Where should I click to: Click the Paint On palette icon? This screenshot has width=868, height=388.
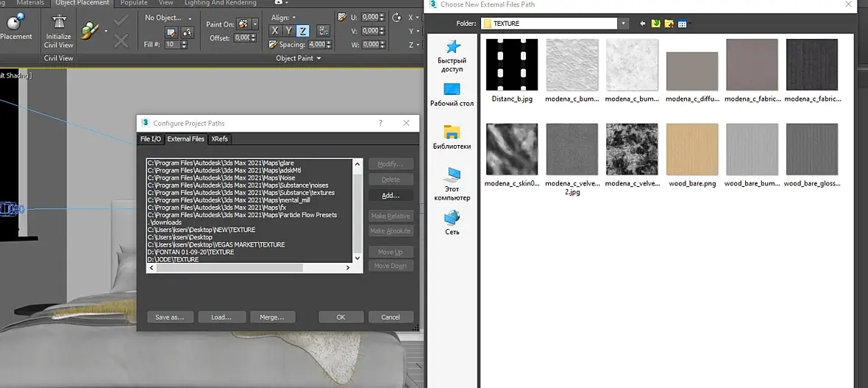243,24
